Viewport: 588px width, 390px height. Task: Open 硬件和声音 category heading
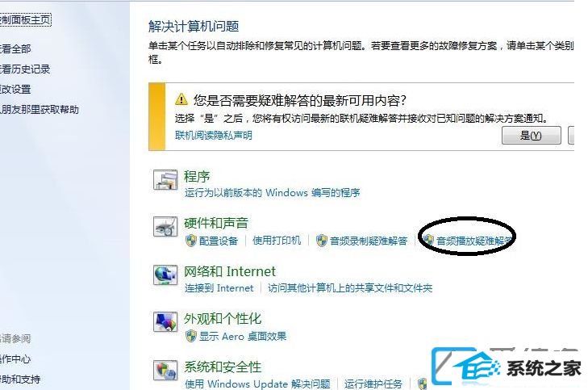click(216, 223)
